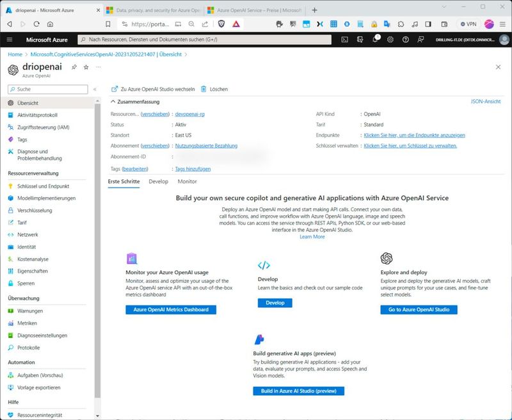Screen dimensions: 512x420
Task: Open Kostenanalyse in the sidebar
Action: pyautogui.click(x=33, y=259)
